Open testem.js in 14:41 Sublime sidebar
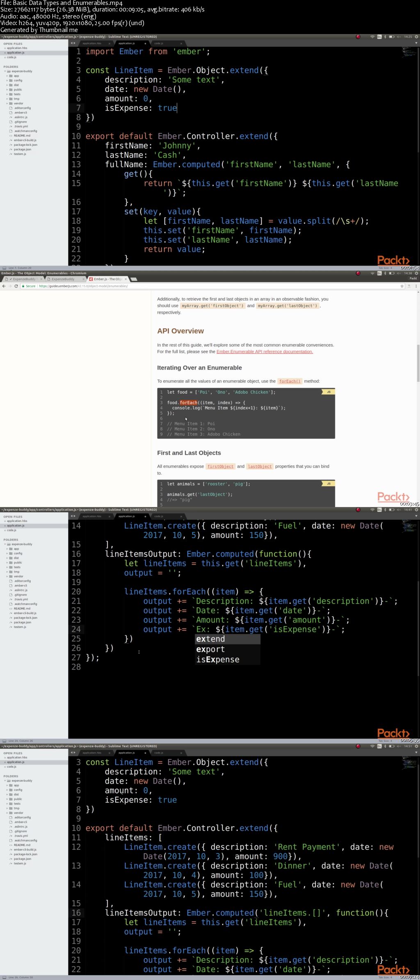 pos(20,627)
